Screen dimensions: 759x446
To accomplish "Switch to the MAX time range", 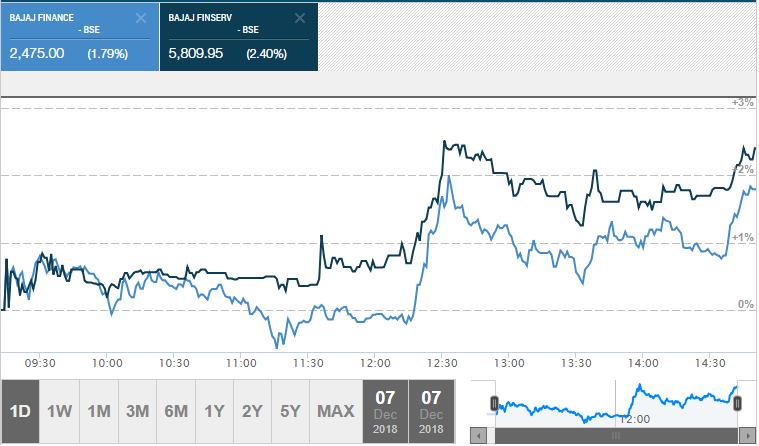I will click(335, 412).
